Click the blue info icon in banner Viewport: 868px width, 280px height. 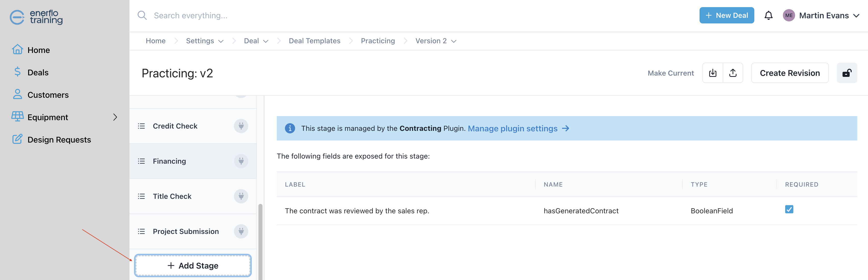pyautogui.click(x=290, y=128)
